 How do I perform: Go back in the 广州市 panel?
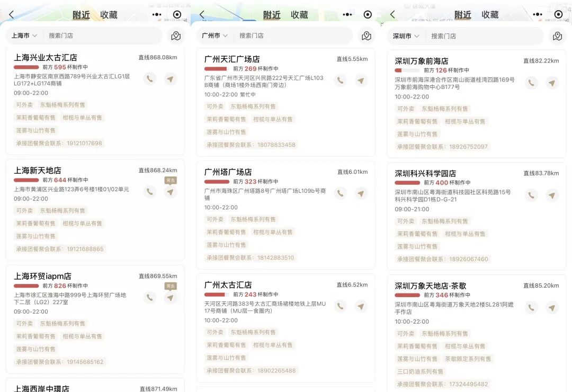click(x=202, y=14)
